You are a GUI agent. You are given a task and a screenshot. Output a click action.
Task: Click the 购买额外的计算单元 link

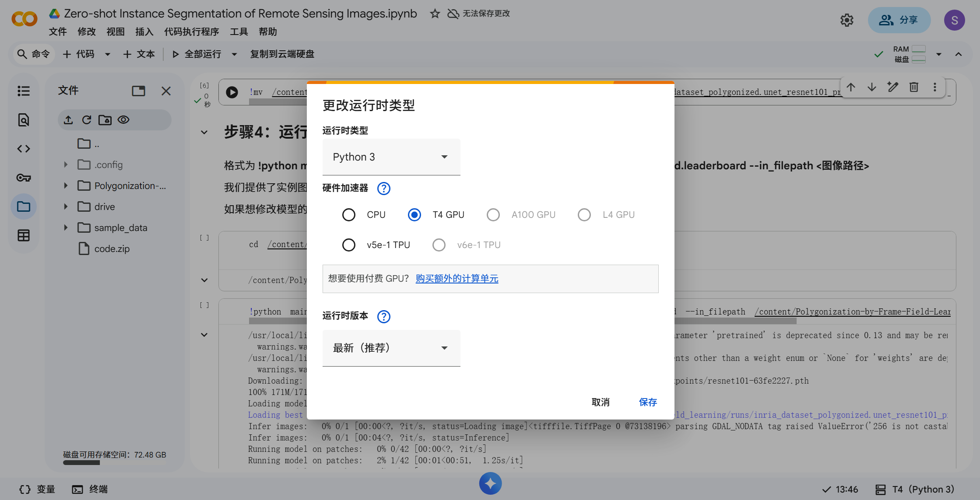pos(457,279)
